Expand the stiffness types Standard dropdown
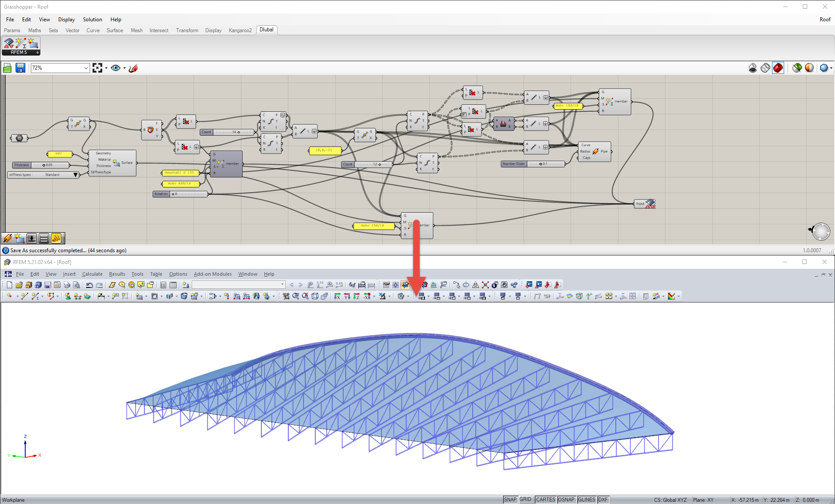This screenshot has width=835, height=504. (76, 174)
